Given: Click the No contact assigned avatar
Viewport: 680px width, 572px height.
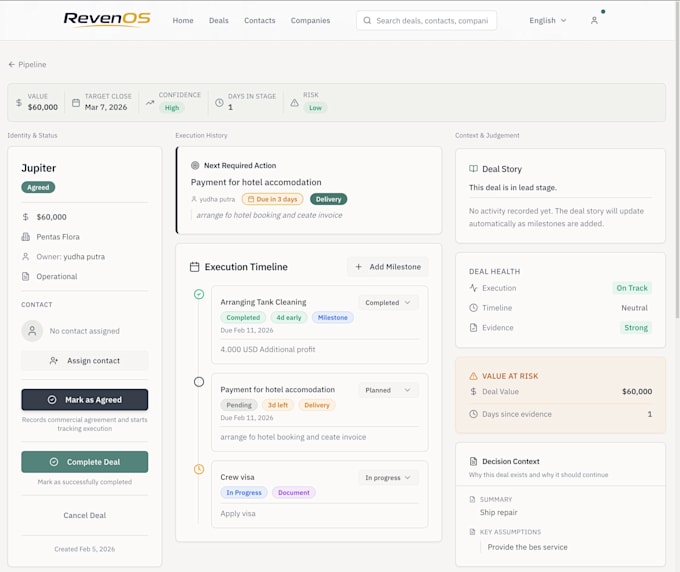Looking at the screenshot, I should coord(32,331).
